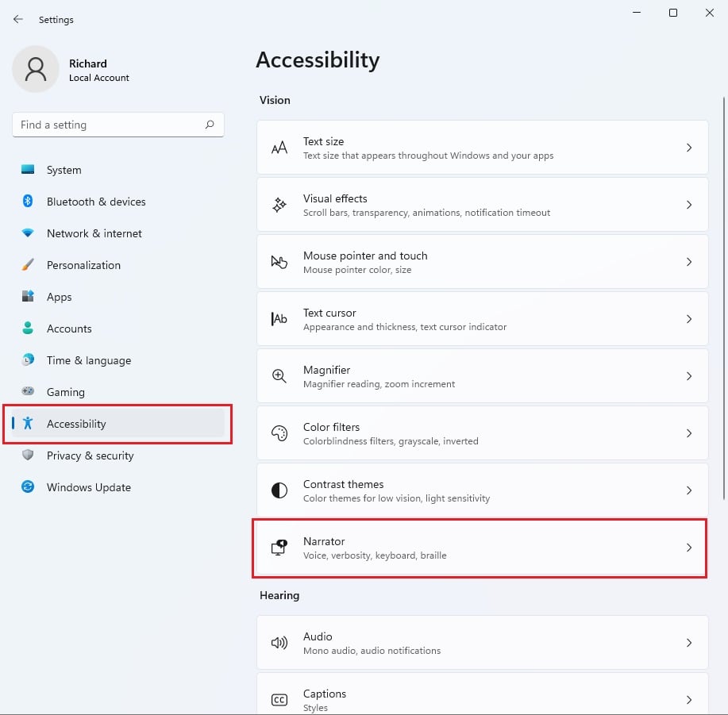728x715 pixels.
Task: Select Apps category label
Action: click(x=59, y=297)
